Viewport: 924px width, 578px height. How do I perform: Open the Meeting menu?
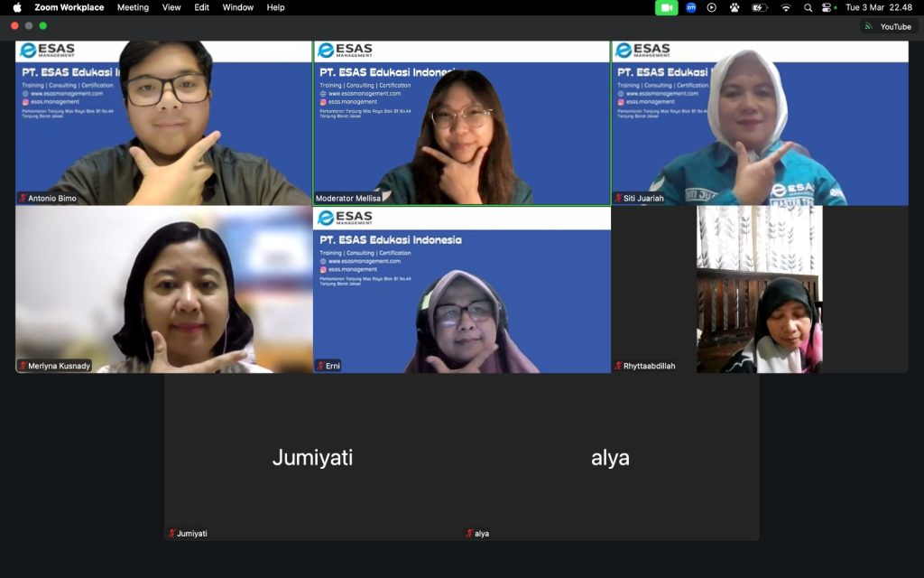pos(133,7)
